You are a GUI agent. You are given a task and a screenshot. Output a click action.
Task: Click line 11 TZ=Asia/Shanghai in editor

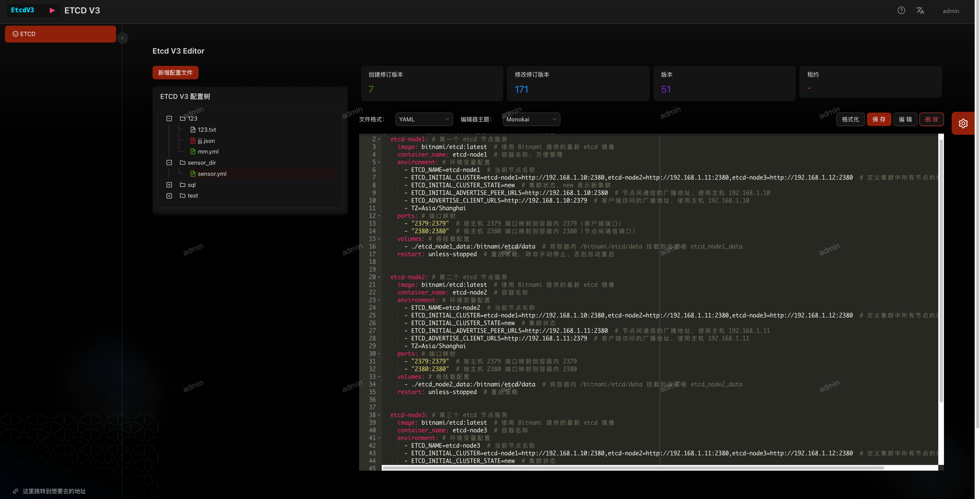(438, 208)
